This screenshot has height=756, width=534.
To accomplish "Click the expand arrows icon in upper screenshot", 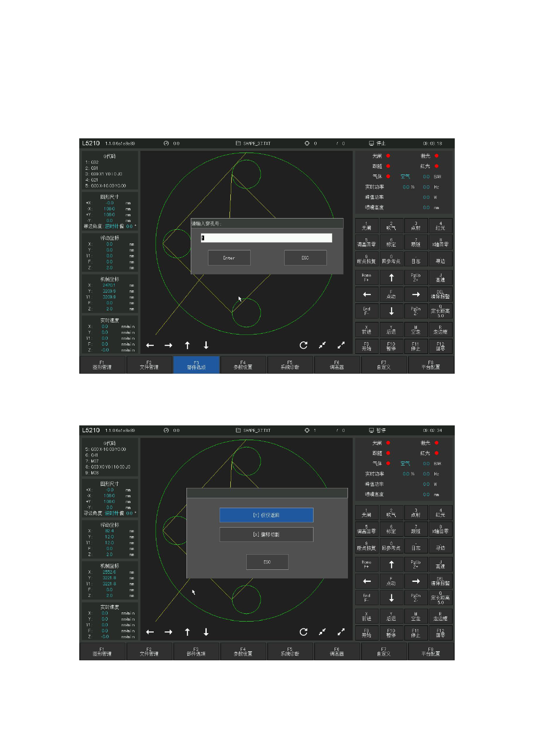I will [x=341, y=345].
